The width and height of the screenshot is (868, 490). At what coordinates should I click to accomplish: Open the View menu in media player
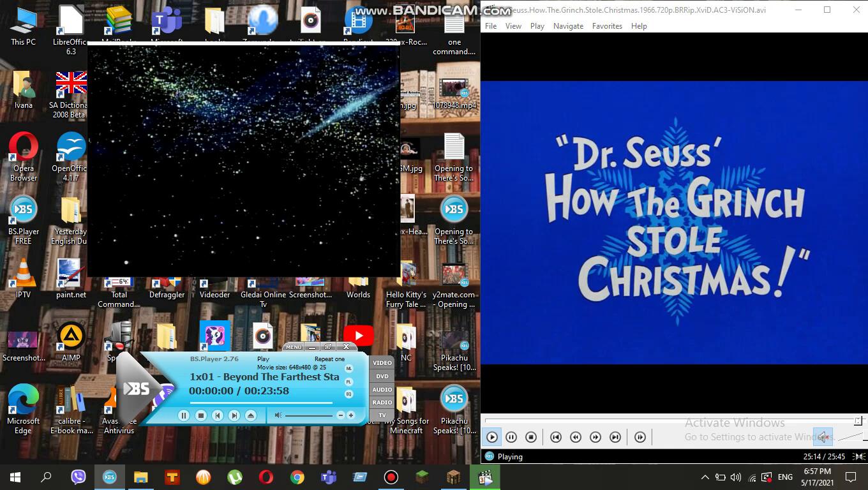[x=513, y=26]
